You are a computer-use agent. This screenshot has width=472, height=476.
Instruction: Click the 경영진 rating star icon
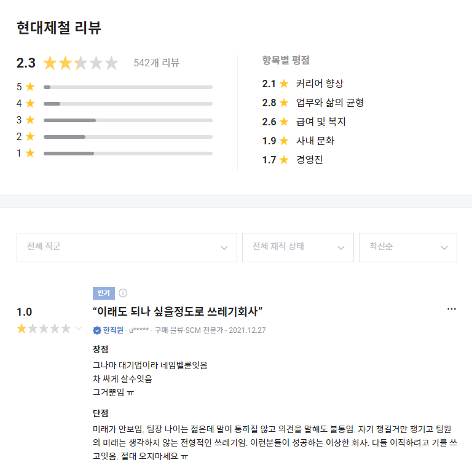pos(284,160)
